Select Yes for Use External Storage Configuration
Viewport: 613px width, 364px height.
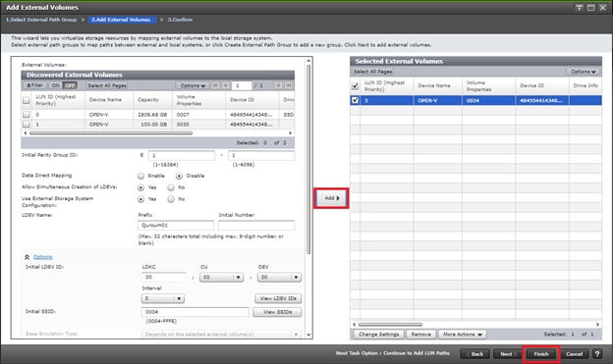click(141, 199)
